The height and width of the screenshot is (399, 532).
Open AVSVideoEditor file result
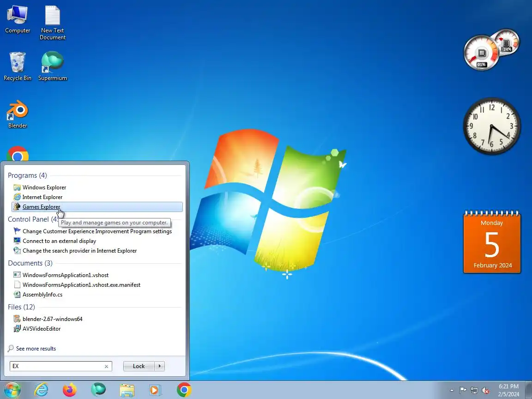click(42, 329)
